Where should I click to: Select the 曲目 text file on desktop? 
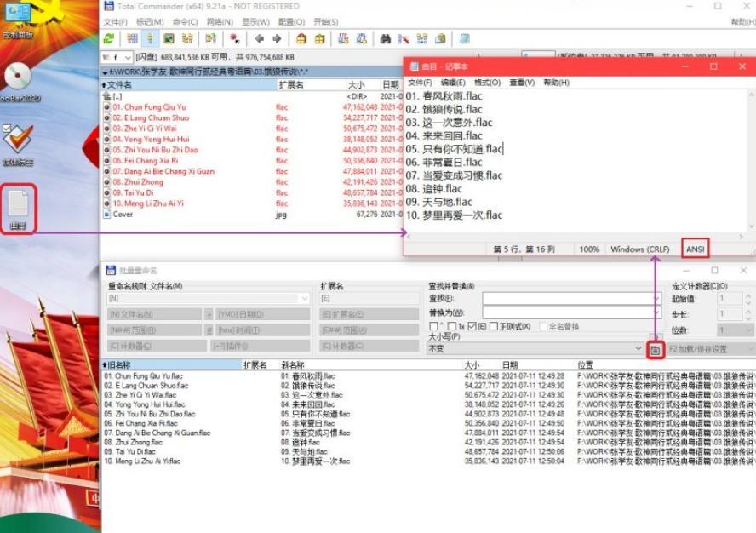[19, 209]
